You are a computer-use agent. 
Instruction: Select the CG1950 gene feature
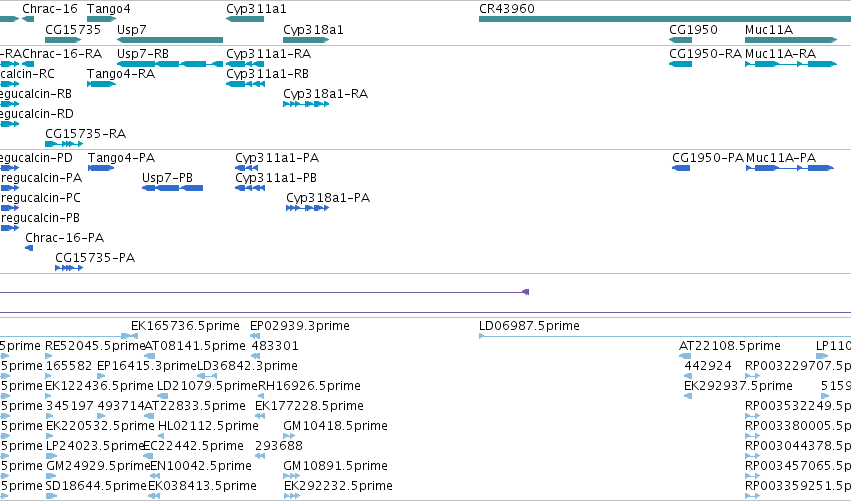click(681, 40)
